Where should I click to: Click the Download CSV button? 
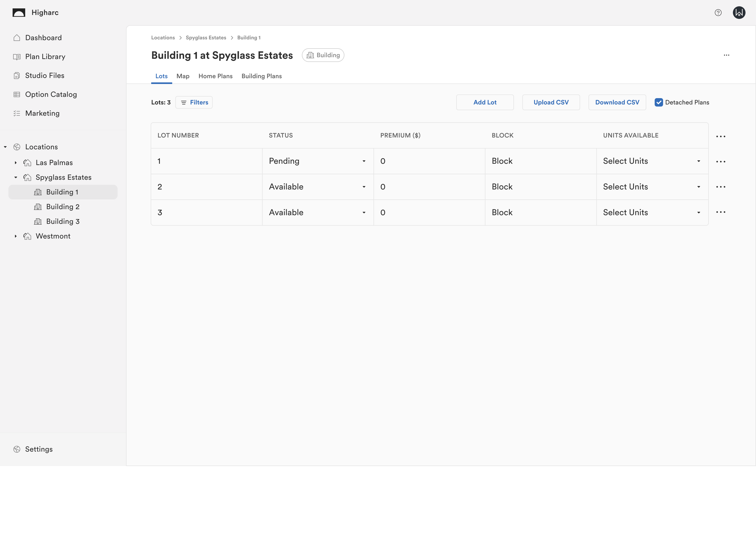(617, 102)
